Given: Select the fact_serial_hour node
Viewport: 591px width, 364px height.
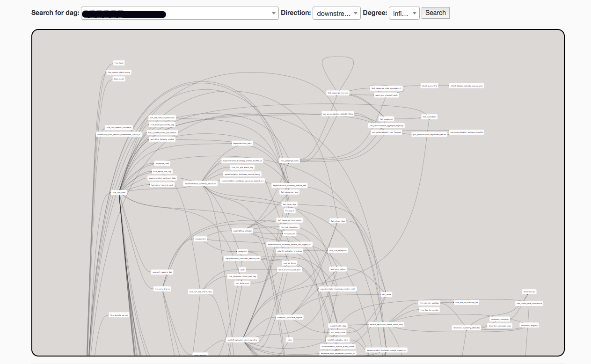Looking at the screenshot, I should coord(242,283).
